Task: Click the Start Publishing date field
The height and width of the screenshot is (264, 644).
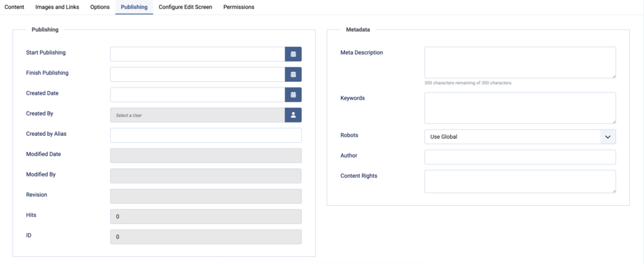Action: pyautogui.click(x=197, y=54)
